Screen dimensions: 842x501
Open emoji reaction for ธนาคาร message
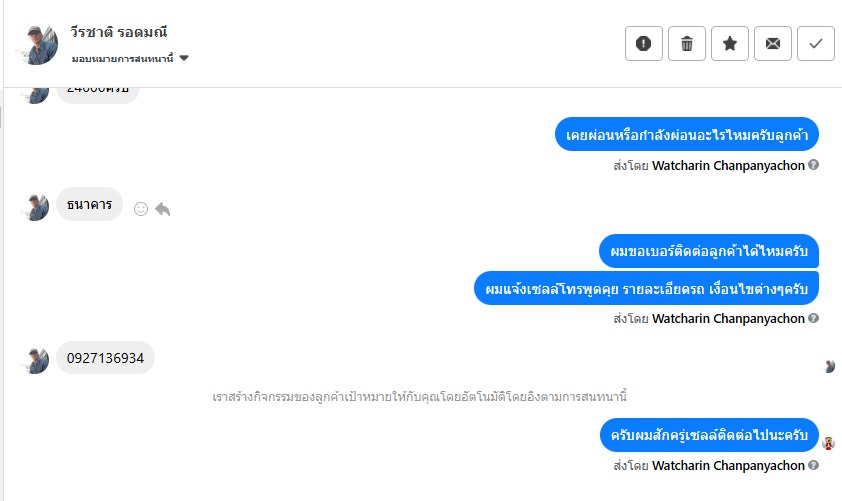point(141,209)
